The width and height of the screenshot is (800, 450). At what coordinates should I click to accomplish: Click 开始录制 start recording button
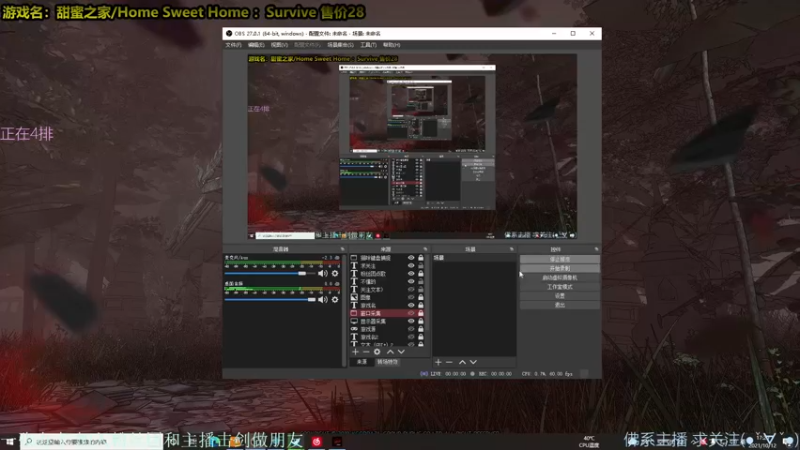(560, 268)
